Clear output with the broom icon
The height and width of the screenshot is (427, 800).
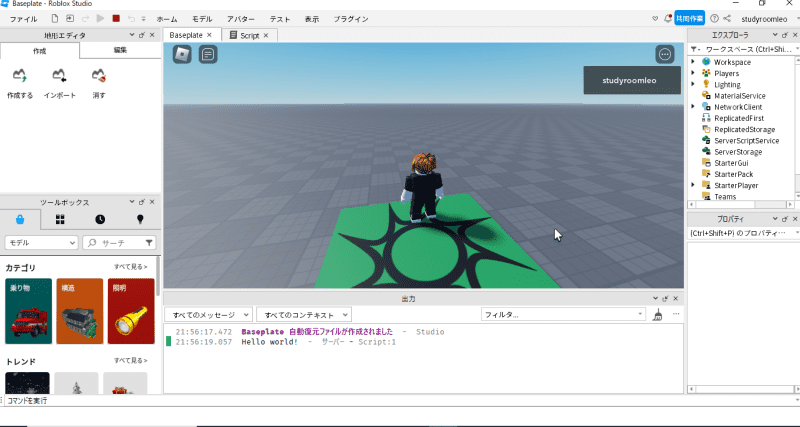[x=658, y=315]
